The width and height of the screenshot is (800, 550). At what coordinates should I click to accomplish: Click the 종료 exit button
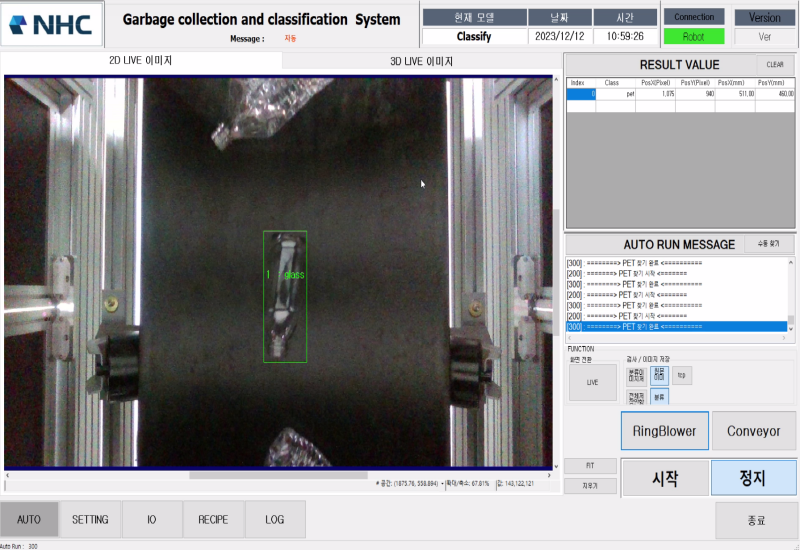tap(755, 520)
